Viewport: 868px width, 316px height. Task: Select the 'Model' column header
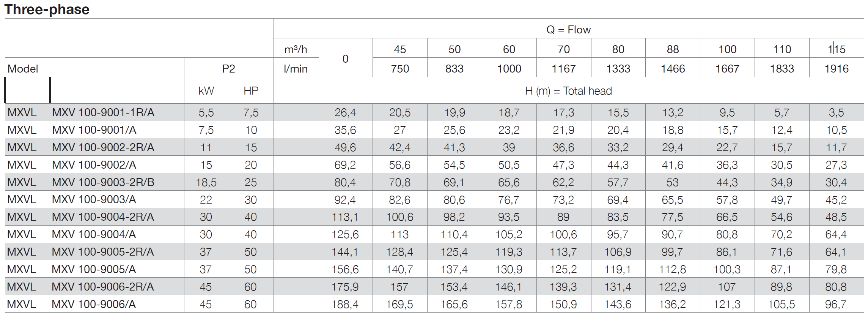click(x=23, y=69)
